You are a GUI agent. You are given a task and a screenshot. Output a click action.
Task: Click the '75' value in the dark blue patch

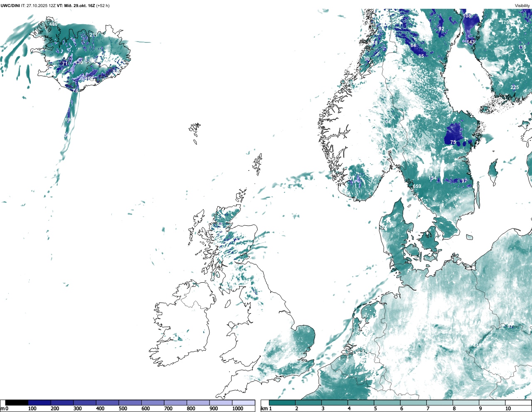coord(453,142)
